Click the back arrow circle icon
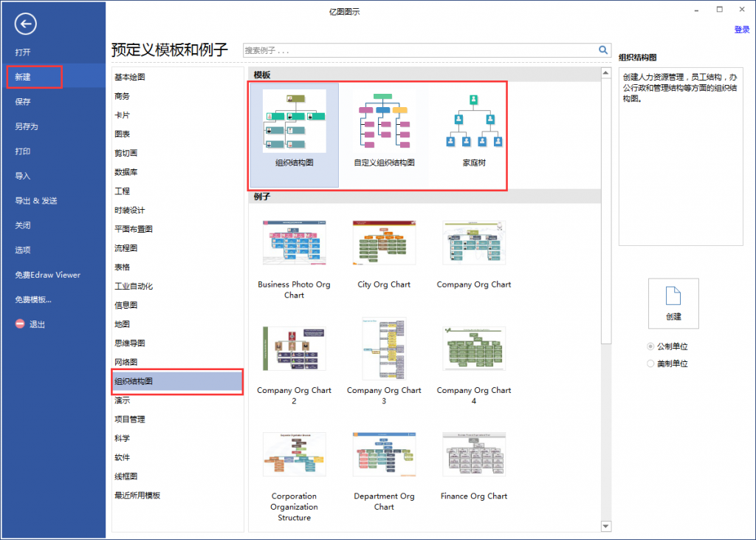Screen dimensions: 756x540 (25, 24)
